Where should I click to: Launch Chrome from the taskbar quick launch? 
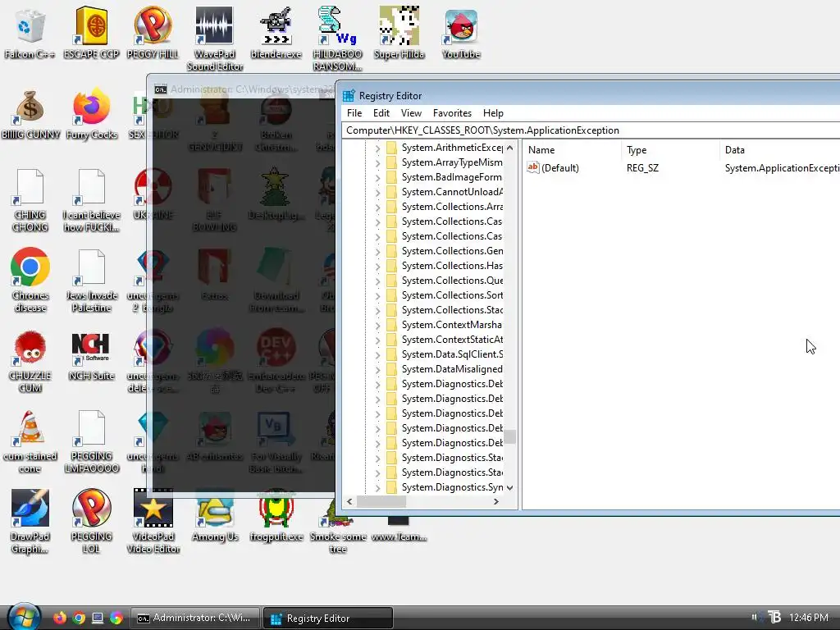click(x=79, y=618)
